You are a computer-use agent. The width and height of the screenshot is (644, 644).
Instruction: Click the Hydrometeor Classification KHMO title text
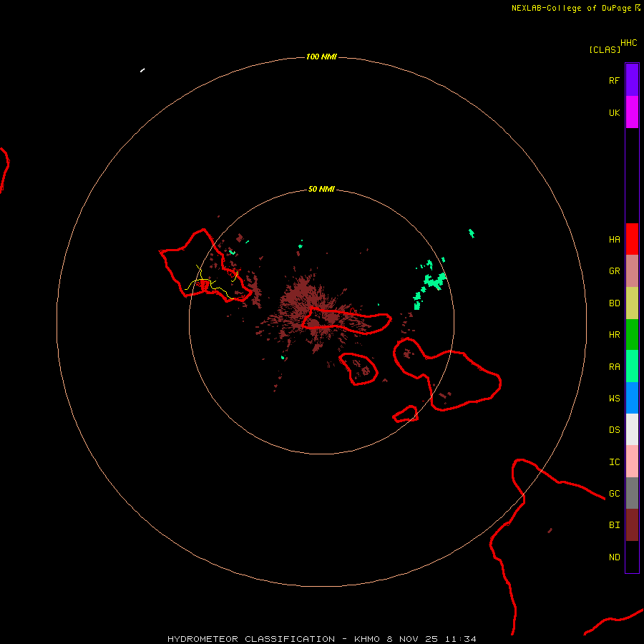(x=321, y=639)
